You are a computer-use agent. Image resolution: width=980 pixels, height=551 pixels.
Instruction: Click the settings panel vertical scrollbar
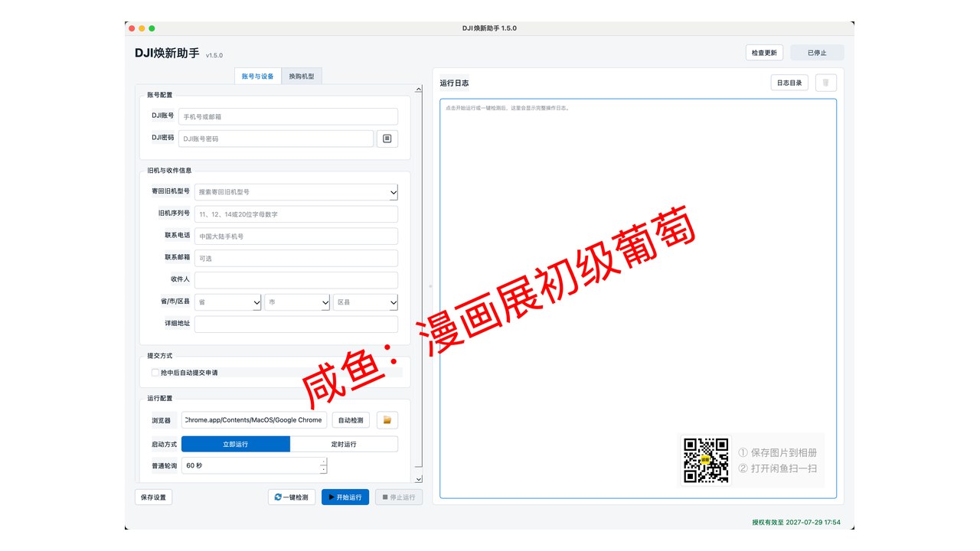point(418,279)
